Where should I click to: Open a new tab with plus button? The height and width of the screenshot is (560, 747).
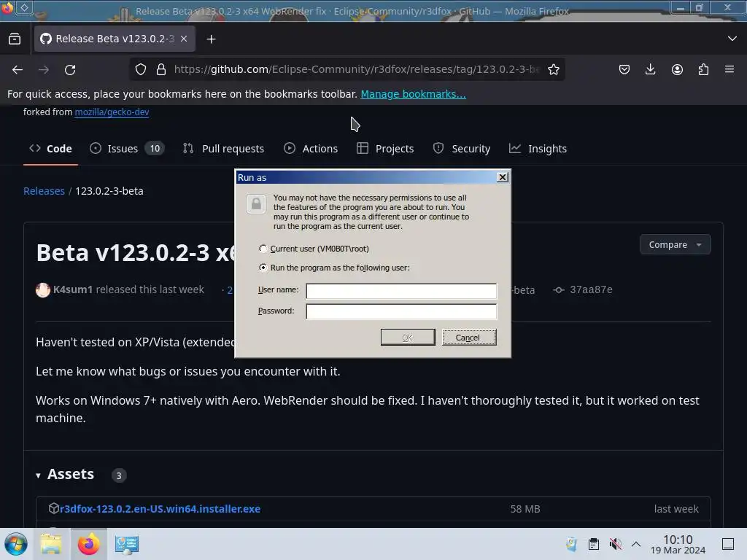pyautogui.click(x=211, y=39)
